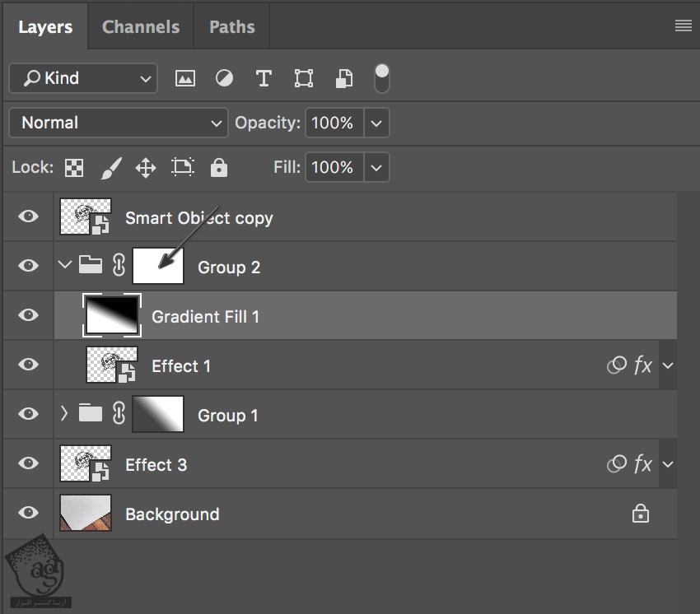Filter for type layers icon

click(x=264, y=78)
